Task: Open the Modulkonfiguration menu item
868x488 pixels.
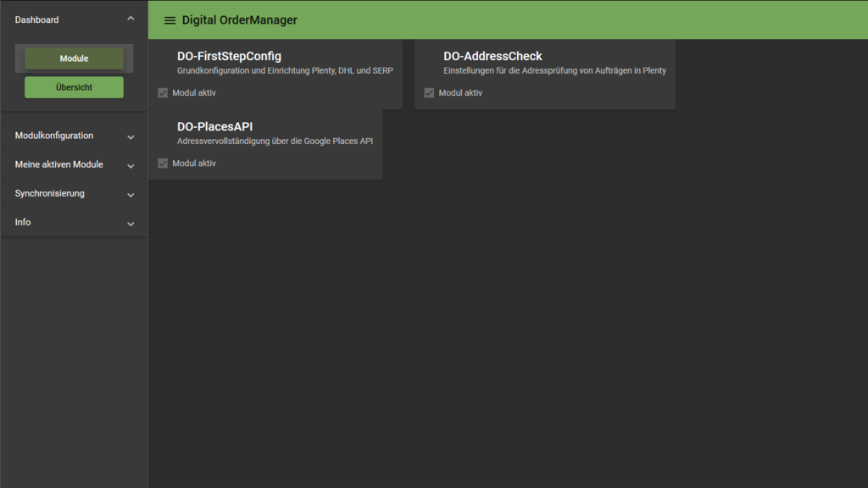Action: coord(54,136)
